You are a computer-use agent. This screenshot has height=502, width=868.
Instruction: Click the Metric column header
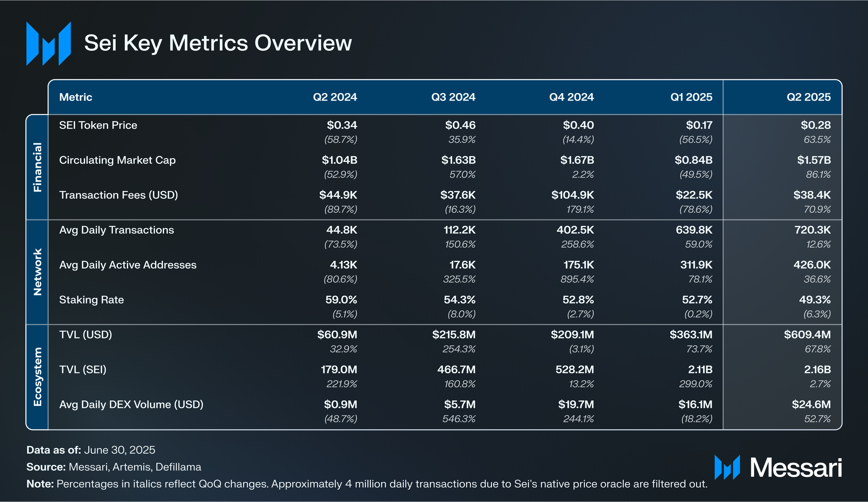(x=76, y=97)
